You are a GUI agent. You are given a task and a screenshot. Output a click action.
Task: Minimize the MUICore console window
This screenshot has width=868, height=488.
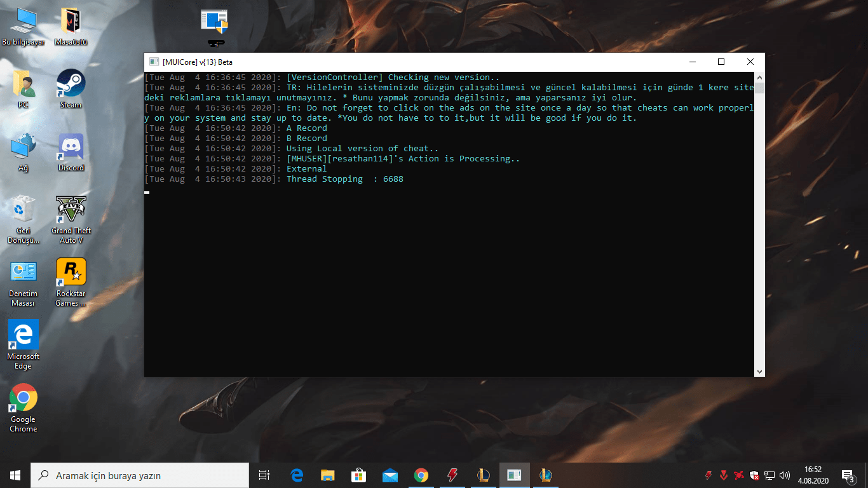point(692,62)
